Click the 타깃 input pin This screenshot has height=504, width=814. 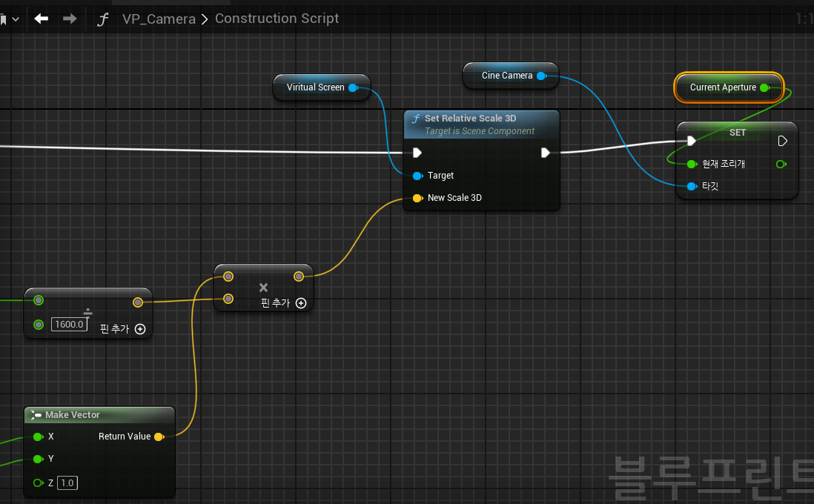pyautogui.click(x=692, y=186)
